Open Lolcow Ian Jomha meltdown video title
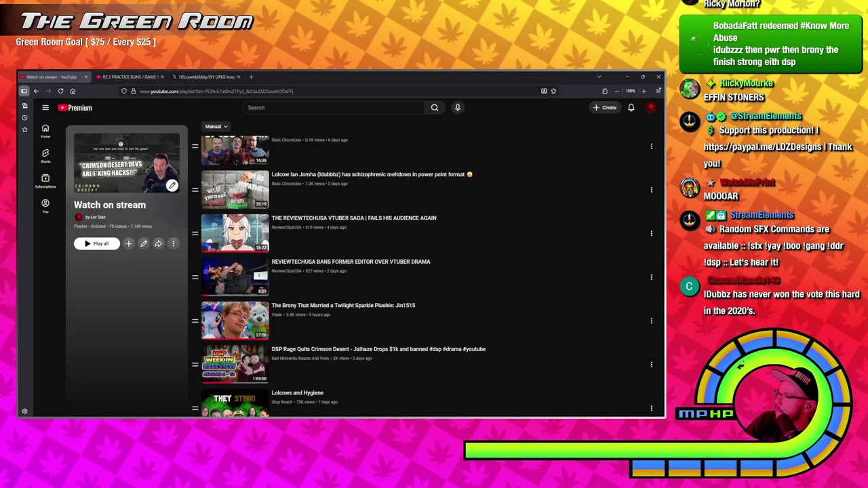This screenshot has width=868, height=488. pos(372,174)
